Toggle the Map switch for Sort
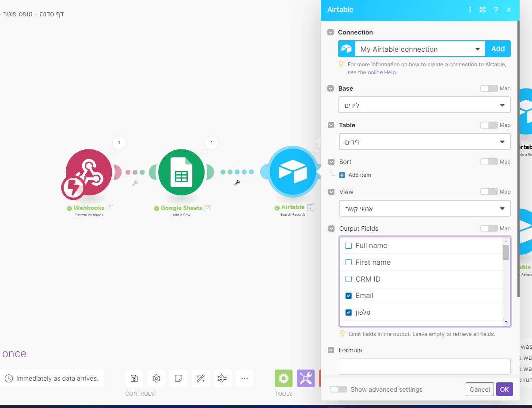This screenshot has width=532, height=408. (x=489, y=162)
